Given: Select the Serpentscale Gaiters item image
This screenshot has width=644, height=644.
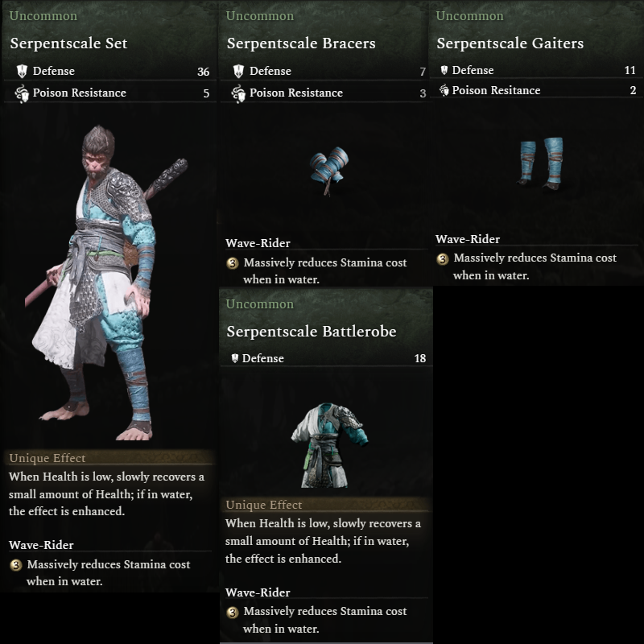Looking at the screenshot, I should tap(541, 164).
